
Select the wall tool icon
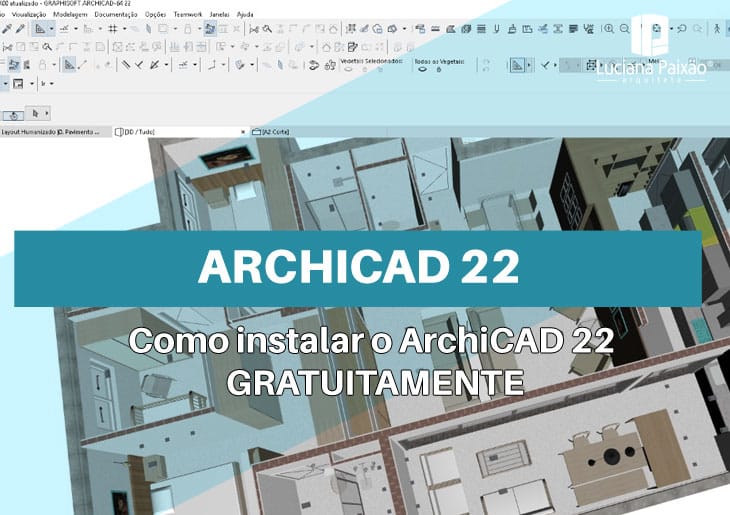point(435,29)
